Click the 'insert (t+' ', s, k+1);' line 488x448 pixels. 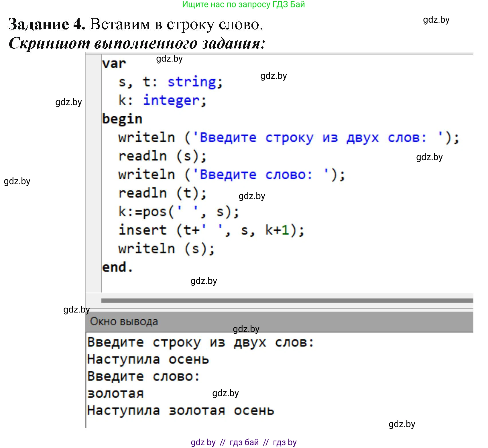(211, 230)
